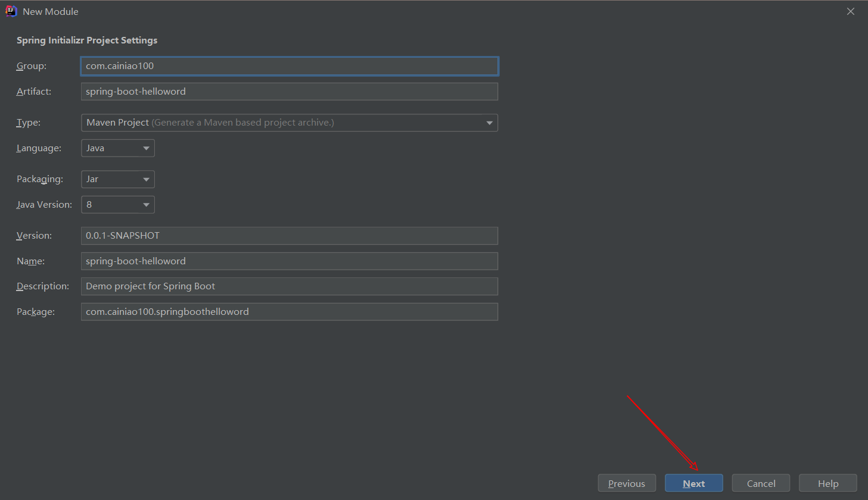Proceed with the Next button
Screen dimensions: 868x500
click(694, 483)
